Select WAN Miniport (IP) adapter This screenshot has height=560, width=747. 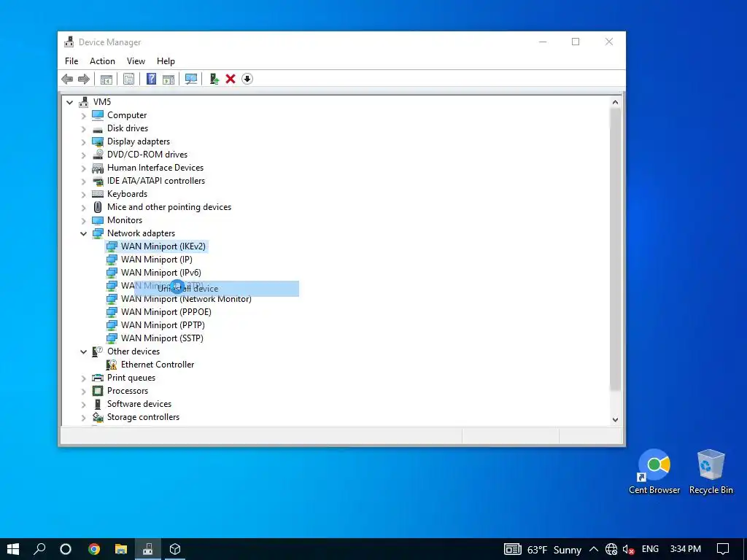click(x=157, y=260)
